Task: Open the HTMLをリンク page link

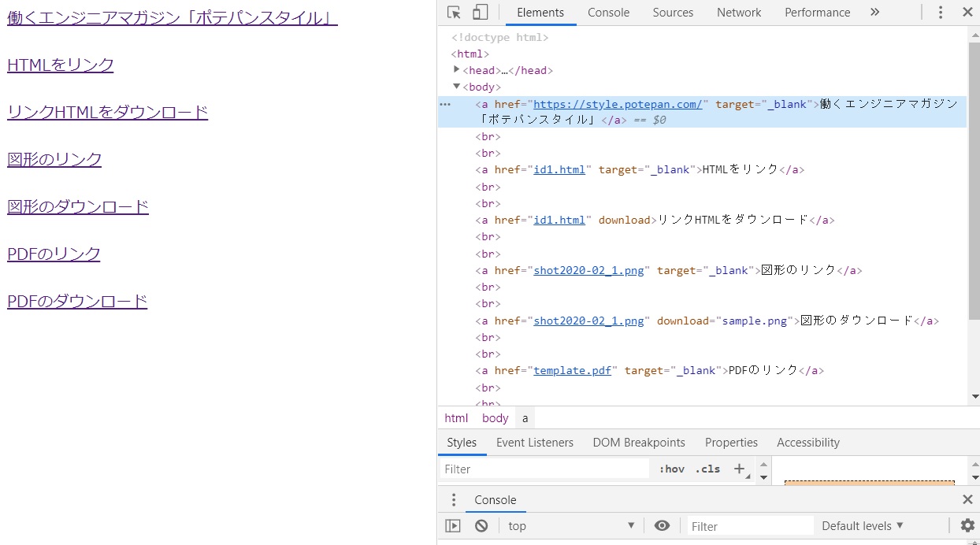Action: 61,65
